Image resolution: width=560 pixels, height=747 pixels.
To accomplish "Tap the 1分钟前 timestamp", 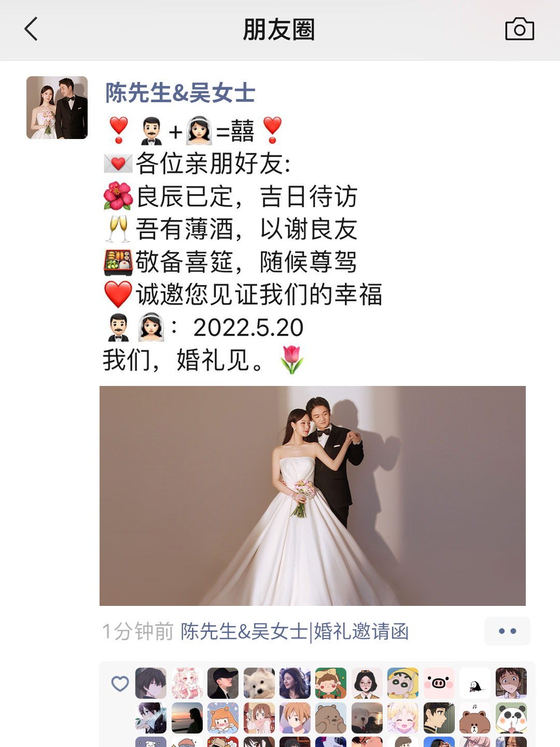I will point(137,631).
